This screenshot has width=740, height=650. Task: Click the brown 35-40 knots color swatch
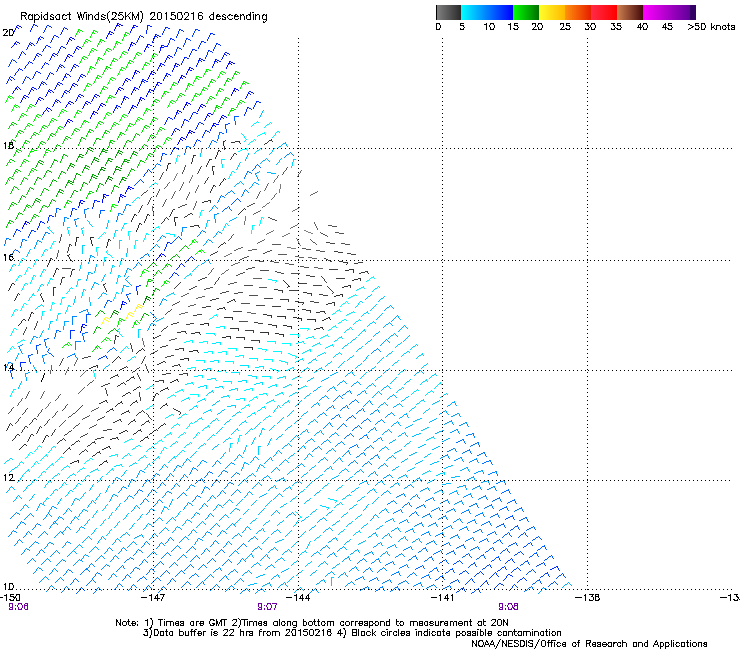pyautogui.click(x=630, y=12)
